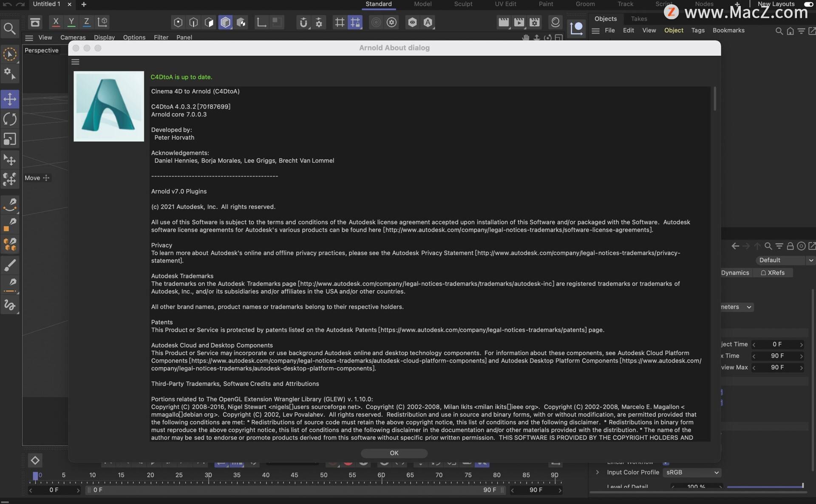Select the Scale tool in left toolbar
The image size is (816, 504).
(x=10, y=139)
